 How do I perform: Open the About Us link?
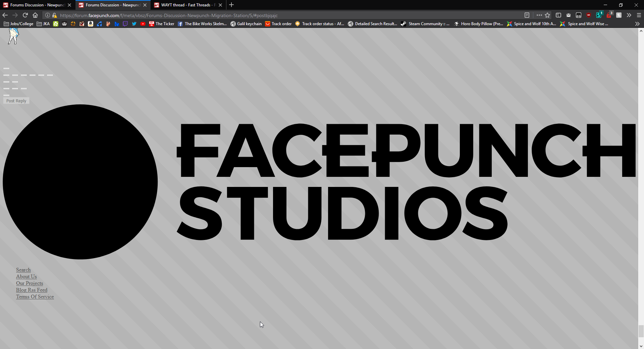tap(26, 277)
